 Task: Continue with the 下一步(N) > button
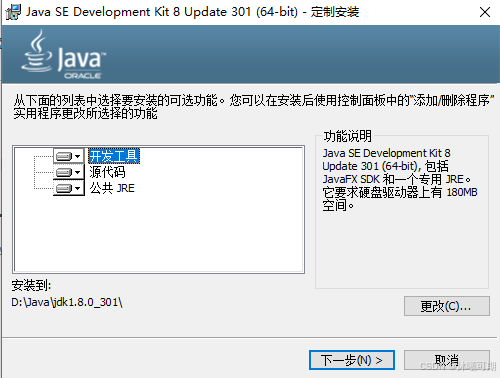point(352,360)
